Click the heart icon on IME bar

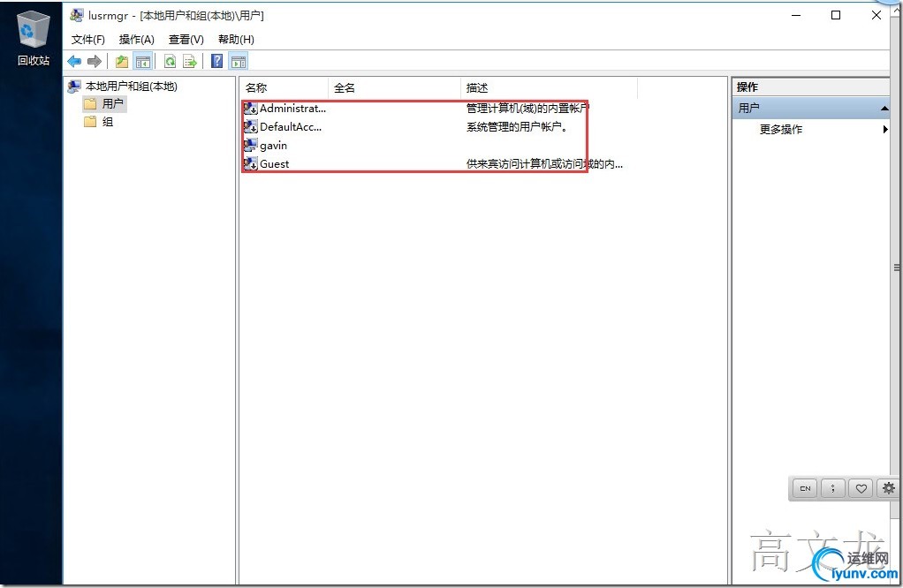pos(861,488)
